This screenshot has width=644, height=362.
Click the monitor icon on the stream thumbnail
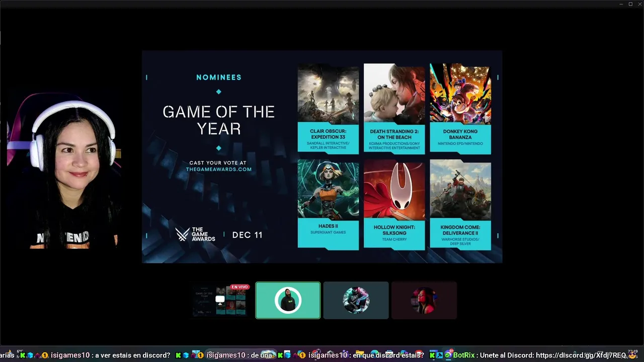[220, 300]
